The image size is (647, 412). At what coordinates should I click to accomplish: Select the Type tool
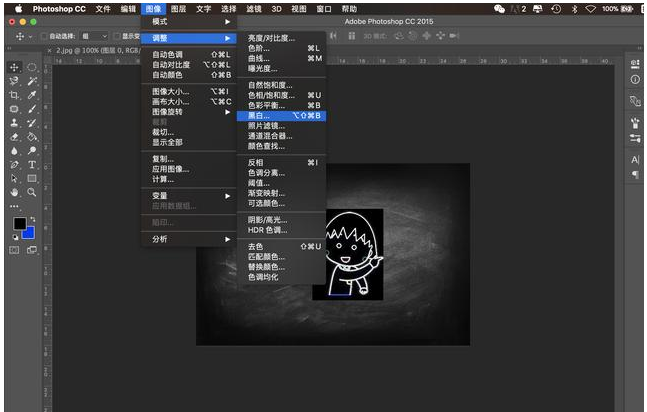pos(32,164)
